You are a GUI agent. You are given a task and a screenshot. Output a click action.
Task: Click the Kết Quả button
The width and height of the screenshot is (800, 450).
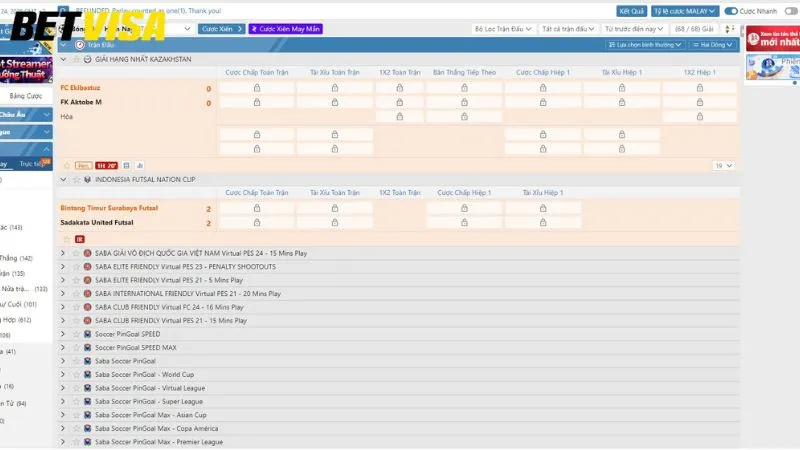631,11
